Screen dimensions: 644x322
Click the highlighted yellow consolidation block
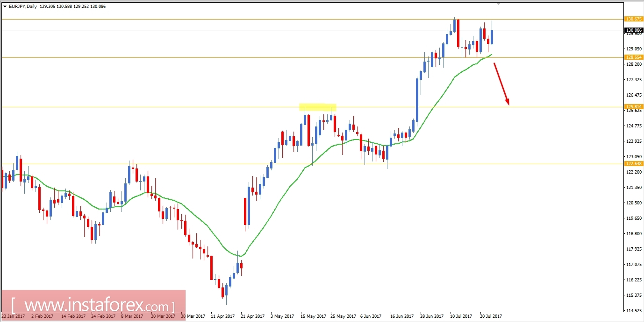coord(318,107)
